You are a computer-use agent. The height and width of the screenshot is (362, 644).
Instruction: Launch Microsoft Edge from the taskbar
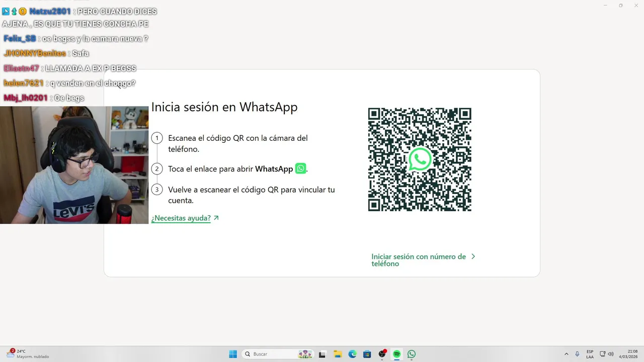(353, 354)
